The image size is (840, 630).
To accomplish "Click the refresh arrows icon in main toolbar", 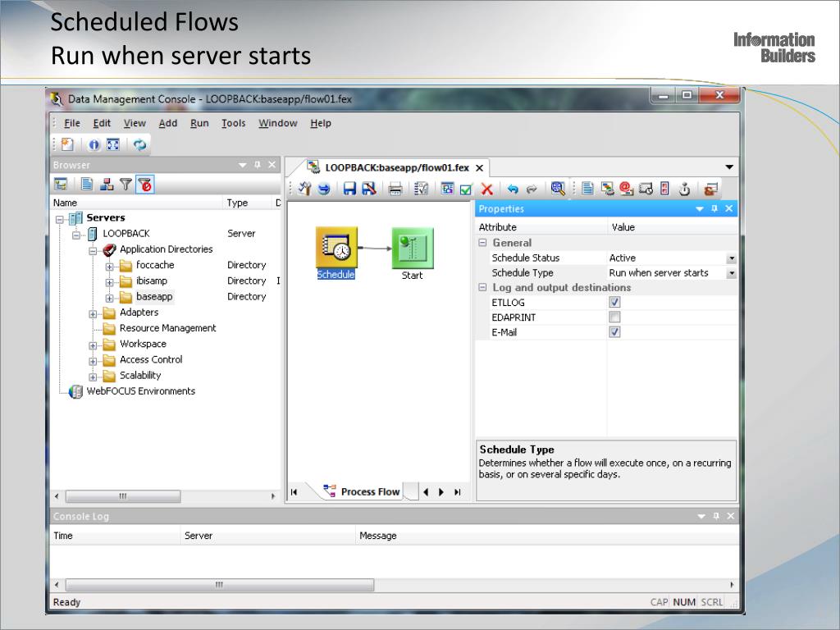I will click(x=139, y=144).
